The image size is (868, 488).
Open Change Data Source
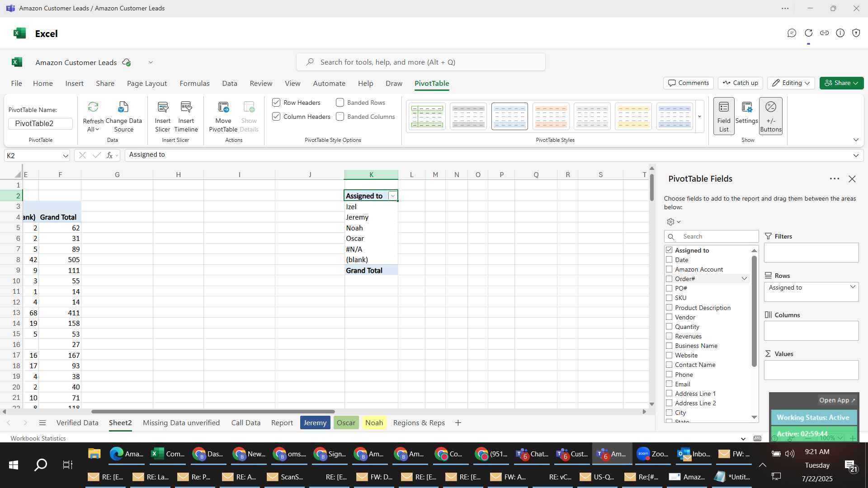123,117
